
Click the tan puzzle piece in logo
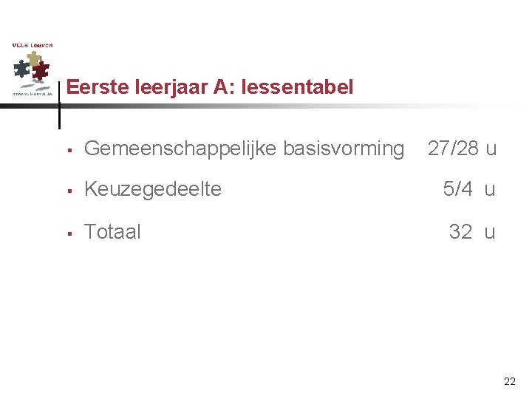(33, 58)
